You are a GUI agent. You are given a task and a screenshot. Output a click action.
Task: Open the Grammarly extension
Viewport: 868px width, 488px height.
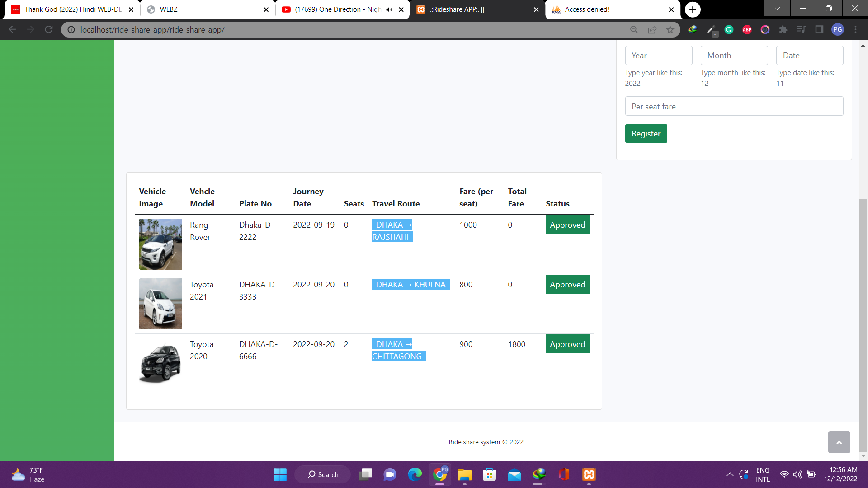pyautogui.click(x=728, y=29)
